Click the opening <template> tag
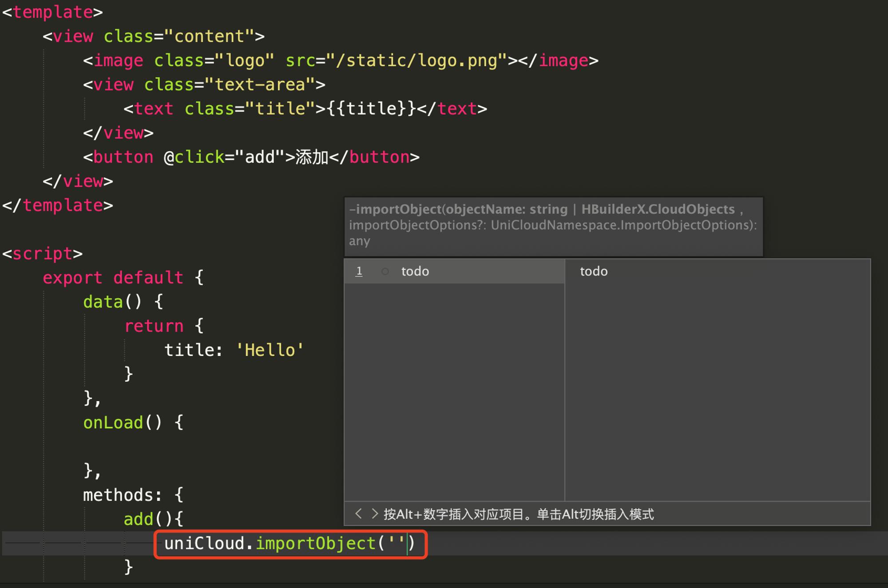Image resolution: width=888 pixels, height=588 pixels. point(52,12)
